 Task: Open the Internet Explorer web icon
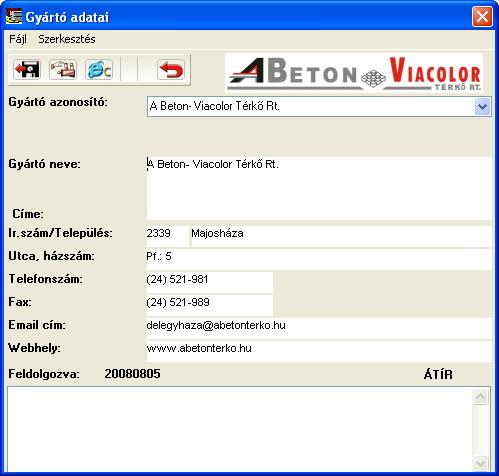pyautogui.click(x=99, y=70)
